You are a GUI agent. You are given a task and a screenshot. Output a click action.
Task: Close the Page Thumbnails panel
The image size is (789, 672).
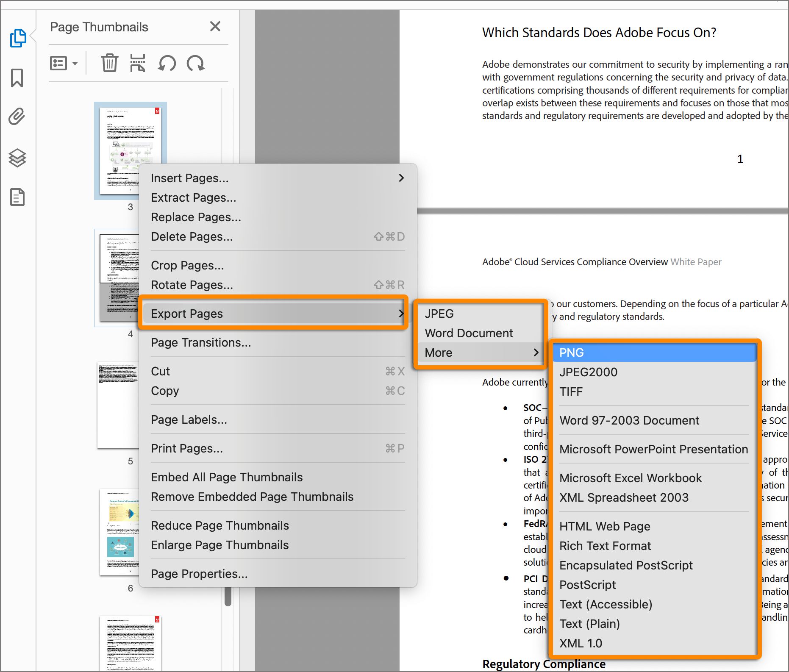tap(215, 26)
